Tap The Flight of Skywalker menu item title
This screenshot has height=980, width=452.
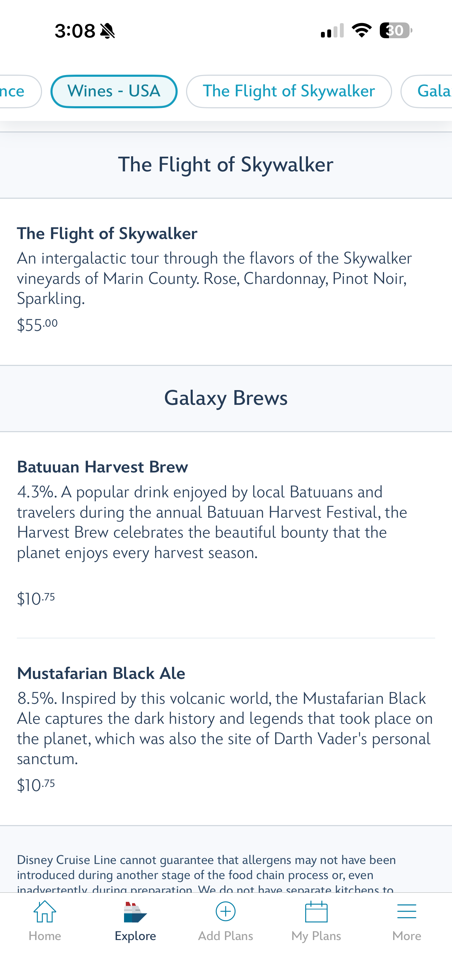click(x=107, y=233)
